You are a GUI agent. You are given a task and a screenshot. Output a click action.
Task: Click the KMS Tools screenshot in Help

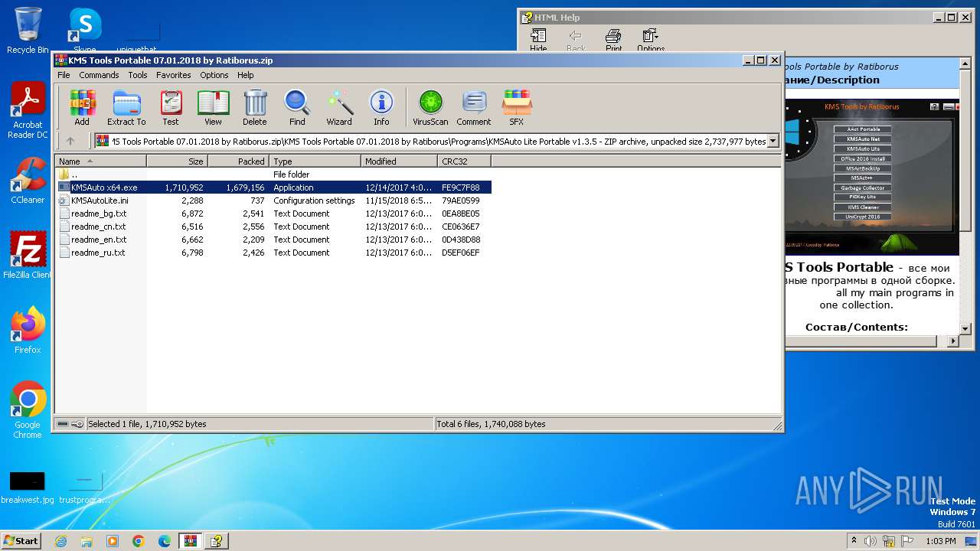point(871,177)
